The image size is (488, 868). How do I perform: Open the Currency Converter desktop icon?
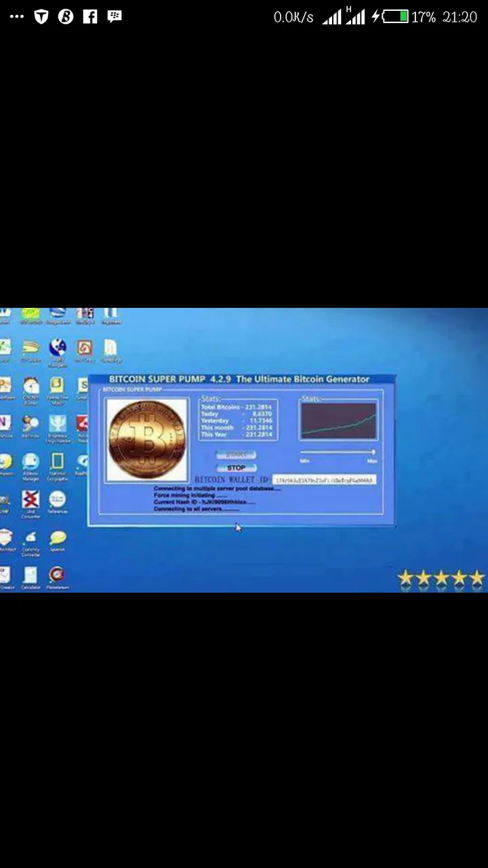click(x=30, y=544)
